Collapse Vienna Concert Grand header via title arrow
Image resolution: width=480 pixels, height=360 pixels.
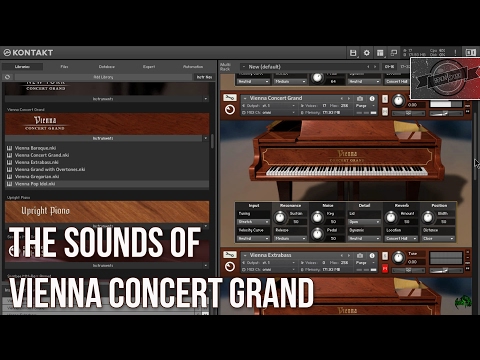tap(245, 98)
